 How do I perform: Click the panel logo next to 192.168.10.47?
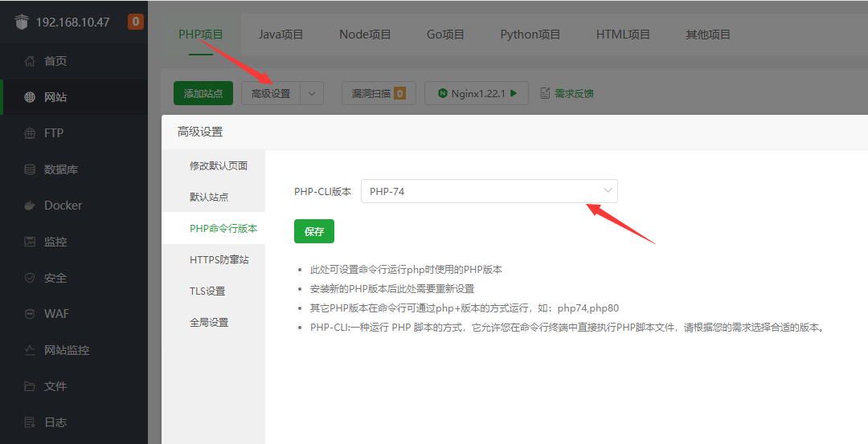21,22
